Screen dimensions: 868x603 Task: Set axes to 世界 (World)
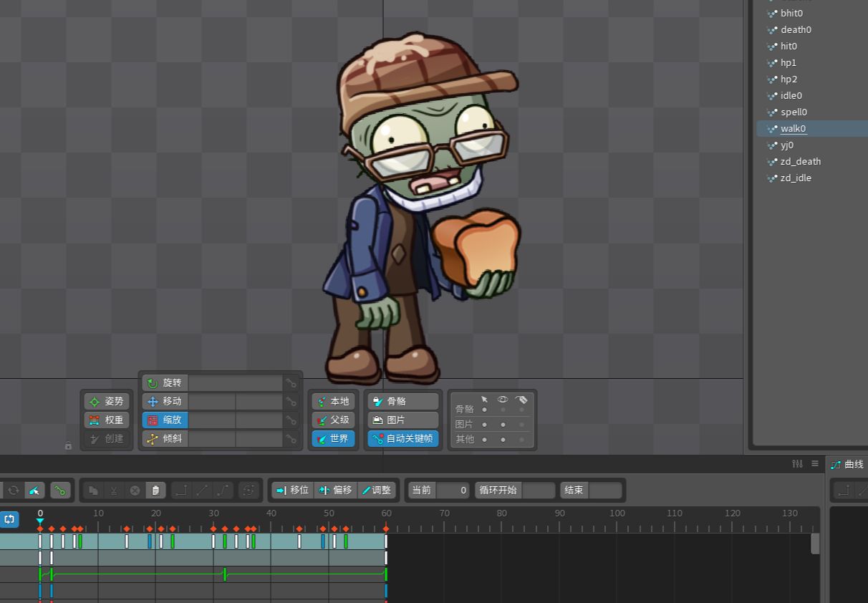(333, 439)
